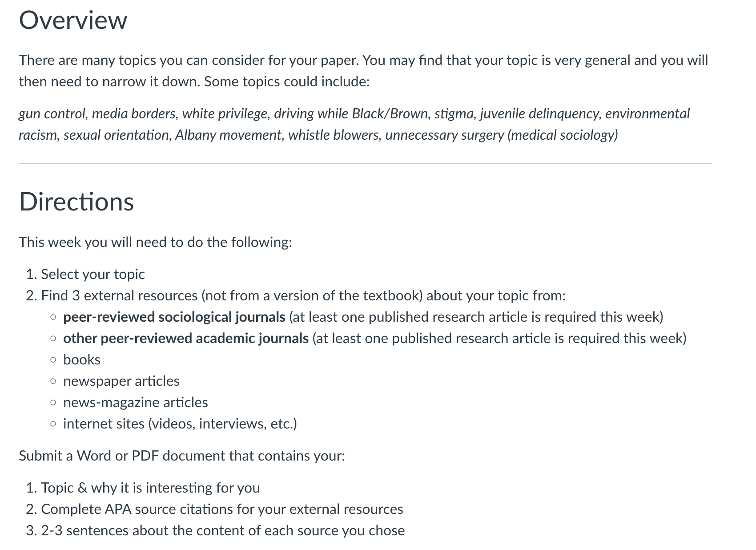
Task: Click italic phrase 'unnecessary surgery (medical sociology)'
Action: point(502,135)
